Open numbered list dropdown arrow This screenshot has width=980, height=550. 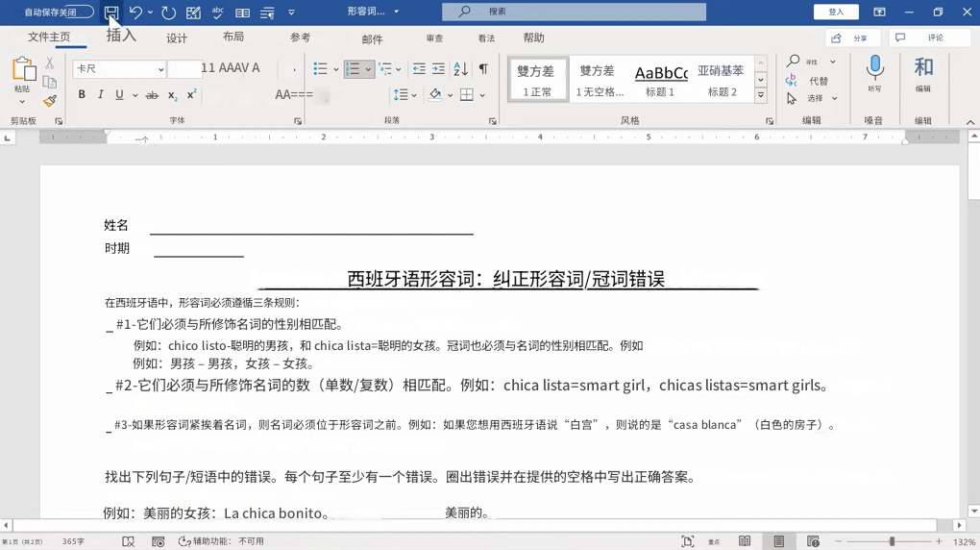(368, 69)
